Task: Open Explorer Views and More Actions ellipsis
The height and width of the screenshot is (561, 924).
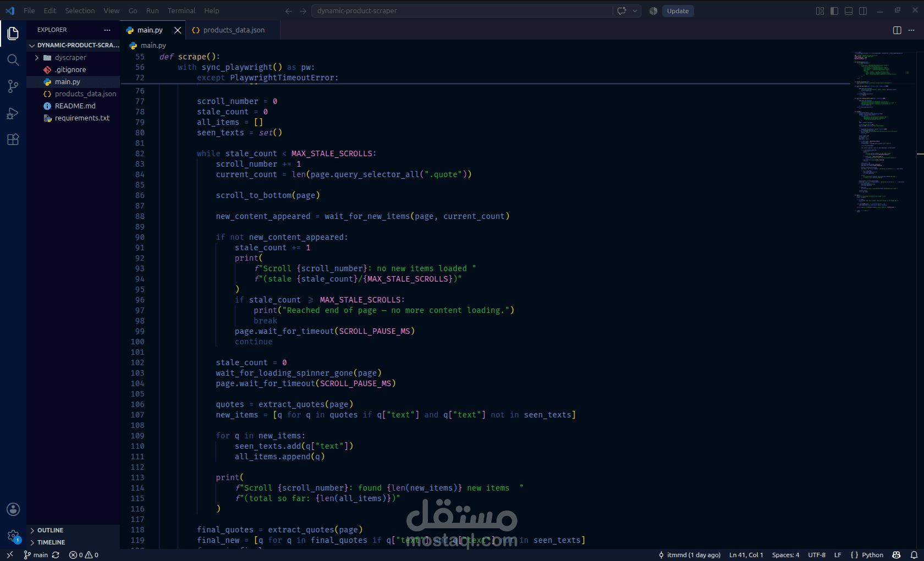Action: pos(107,30)
